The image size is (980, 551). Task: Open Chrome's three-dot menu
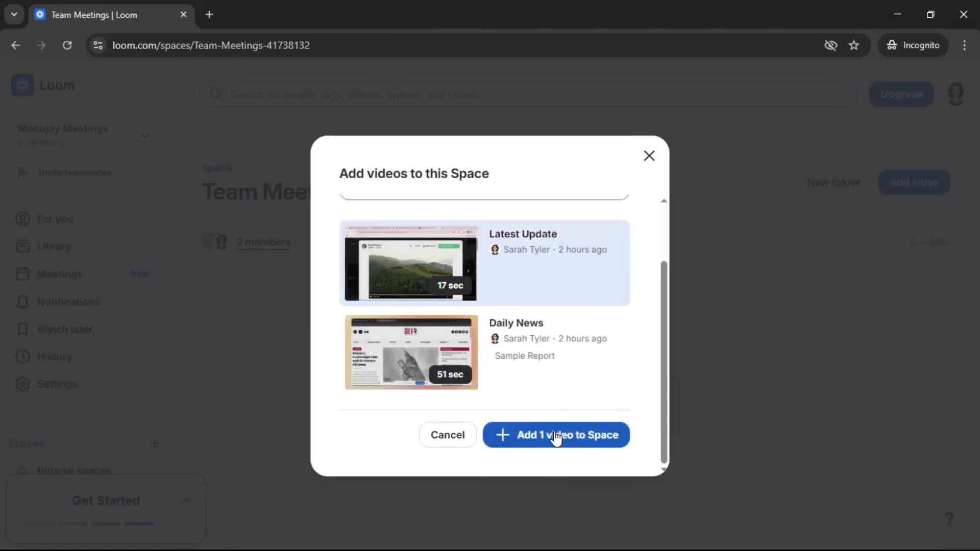point(965,45)
